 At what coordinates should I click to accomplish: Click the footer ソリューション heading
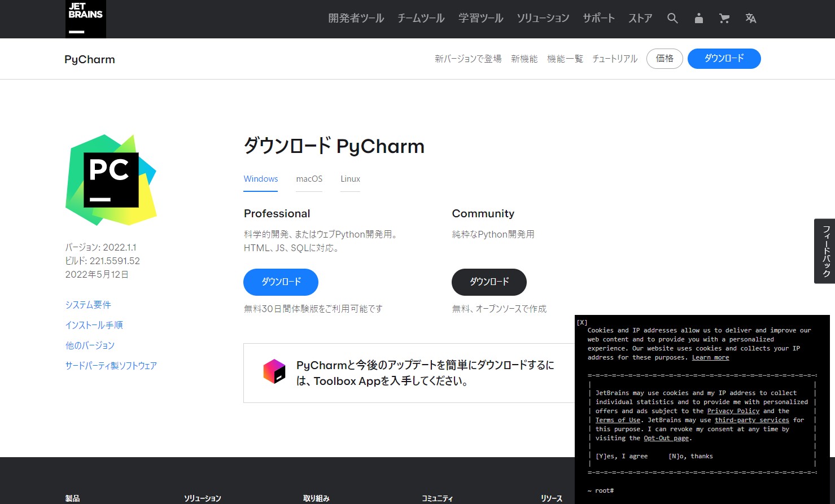pyautogui.click(x=202, y=498)
